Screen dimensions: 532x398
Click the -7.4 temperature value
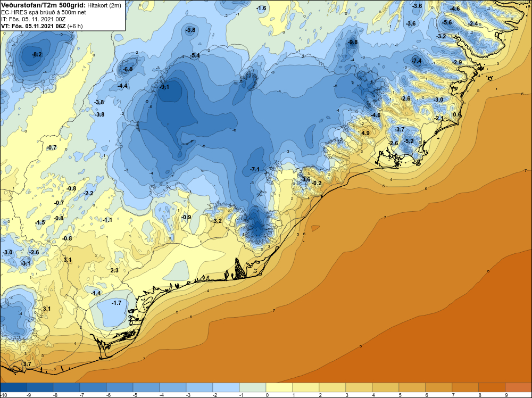coord(417,61)
